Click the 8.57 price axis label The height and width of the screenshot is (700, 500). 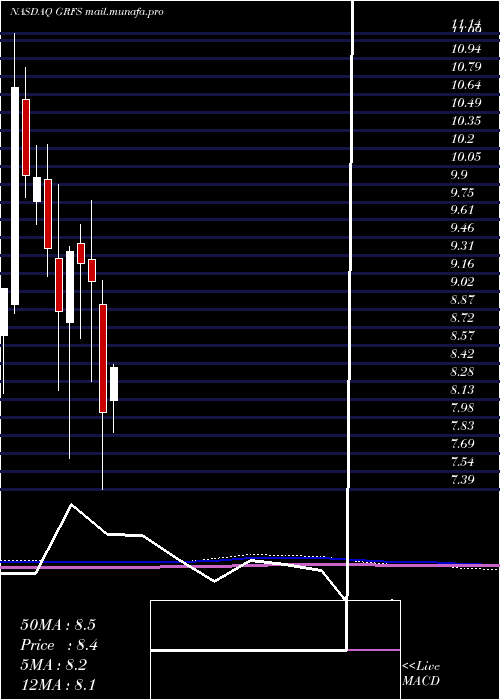pyautogui.click(x=462, y=336)
